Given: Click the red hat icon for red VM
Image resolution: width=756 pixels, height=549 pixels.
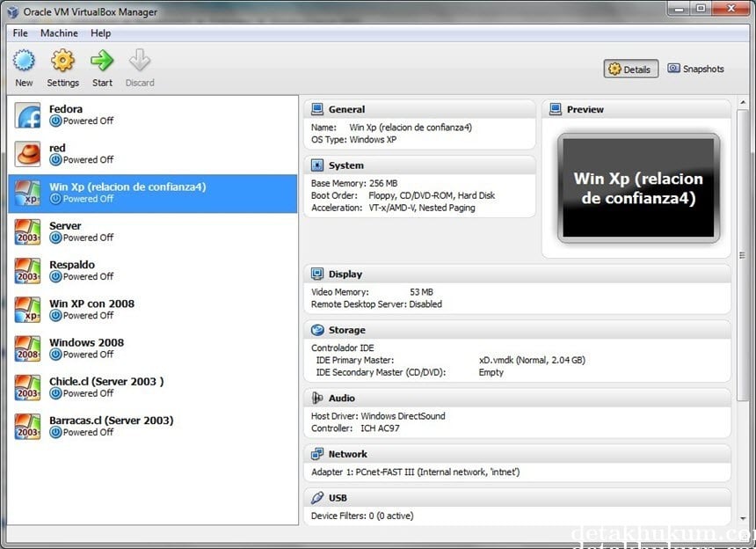Looking at the screenshot, I should click(27, 154).
